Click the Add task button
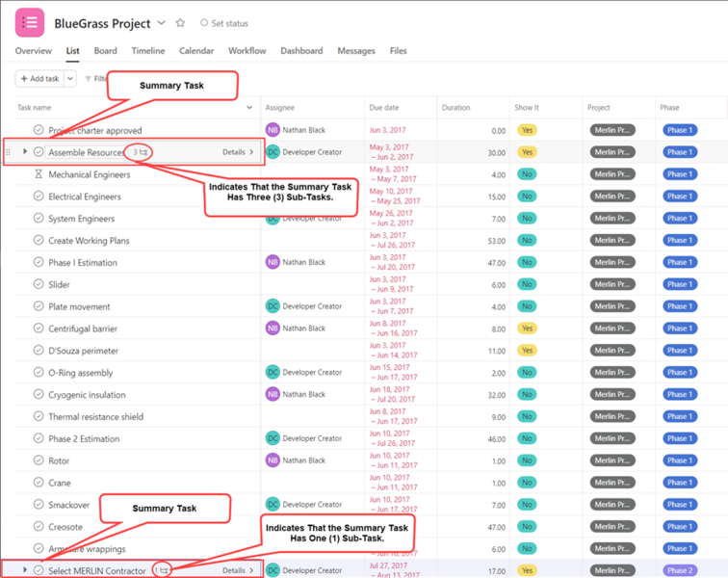The width and height of the screenshot is (728, 578). [39, 79]
